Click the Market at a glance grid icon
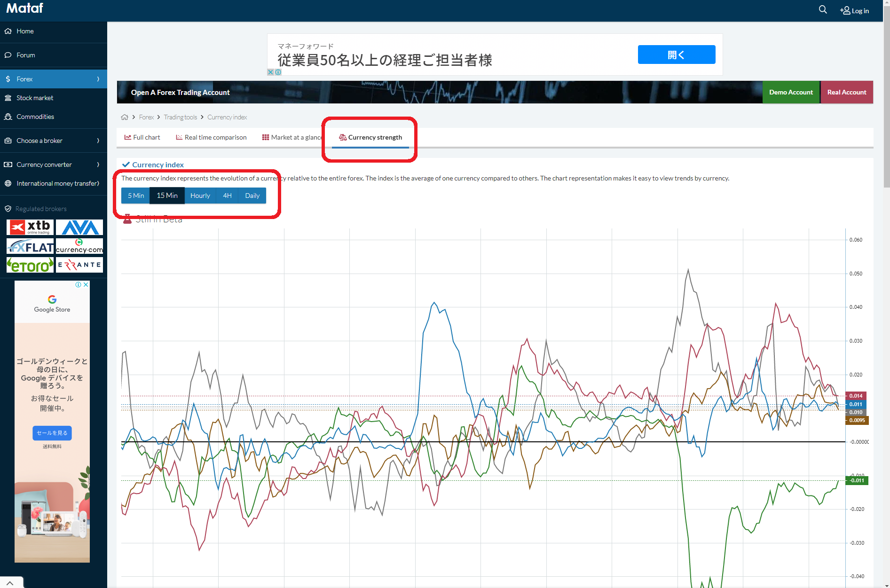Screen dimensions: 890x588 (266, 137)
